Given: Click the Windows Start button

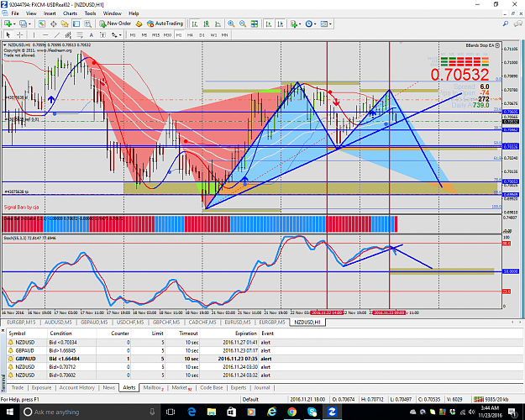Looking at the screenshot, I should click(10, 412).
